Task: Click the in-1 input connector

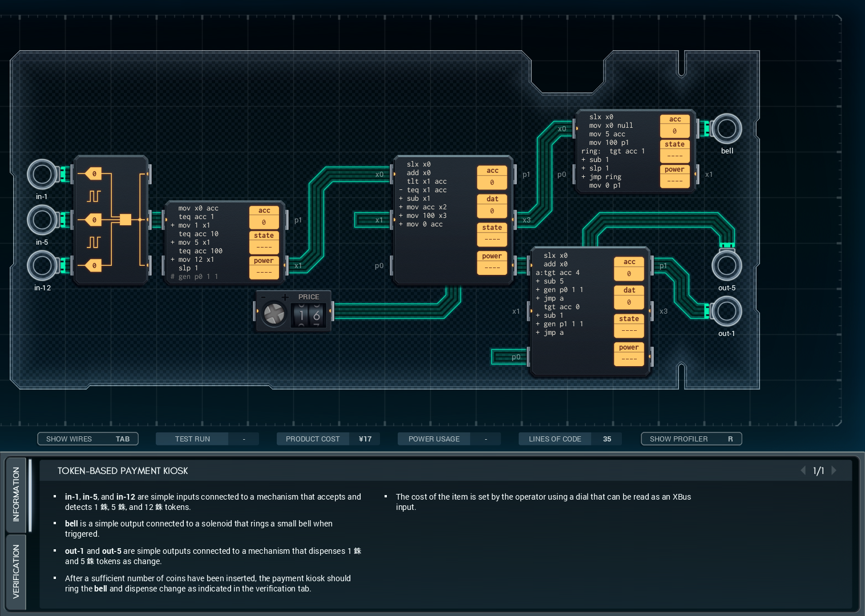Action: [x=42, y=175]
